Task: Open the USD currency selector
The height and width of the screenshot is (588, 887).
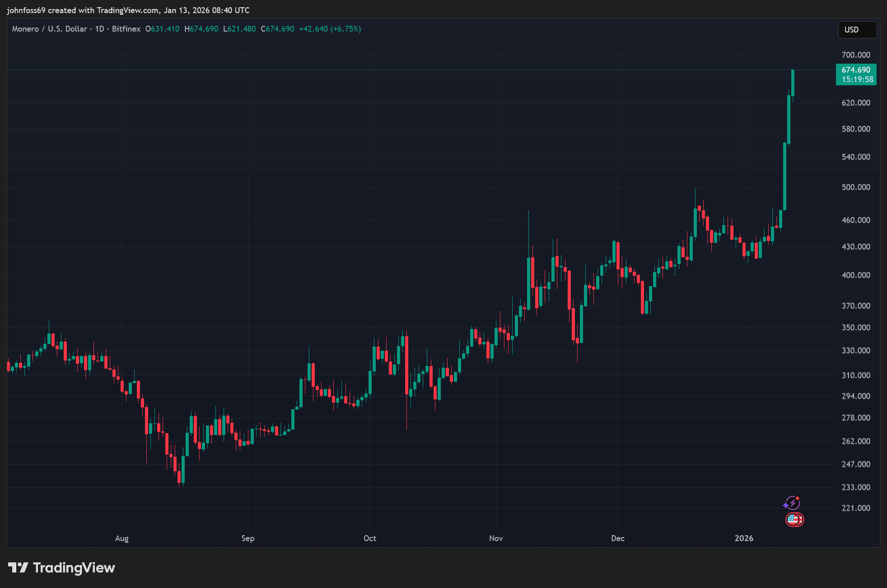Action: click(x=857, y=30)
